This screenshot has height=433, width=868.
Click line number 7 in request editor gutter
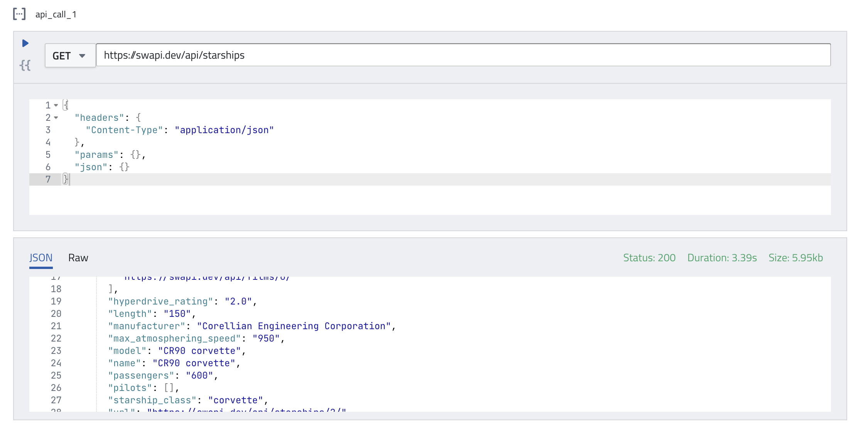(48, 179)
